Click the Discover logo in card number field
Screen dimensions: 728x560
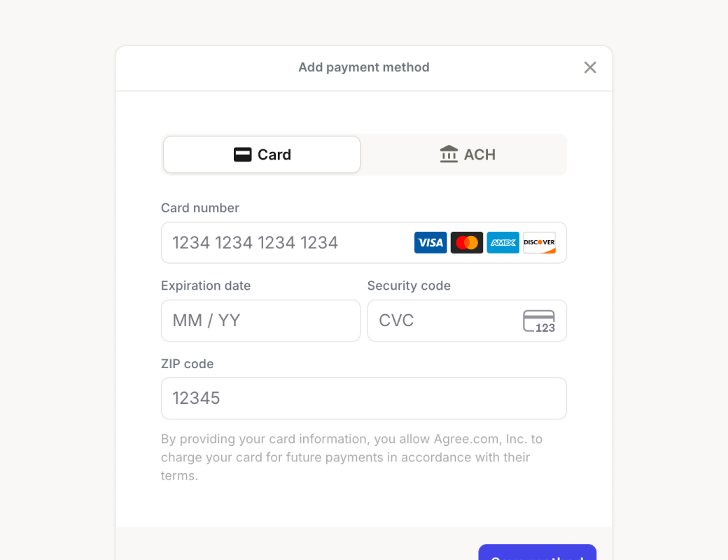tap(539, 243)
